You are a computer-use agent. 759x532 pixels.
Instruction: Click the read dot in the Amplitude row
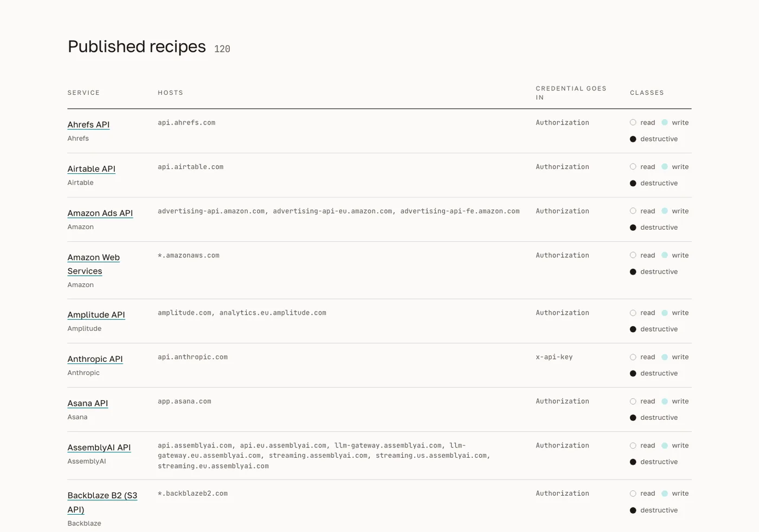coord(633,313)
